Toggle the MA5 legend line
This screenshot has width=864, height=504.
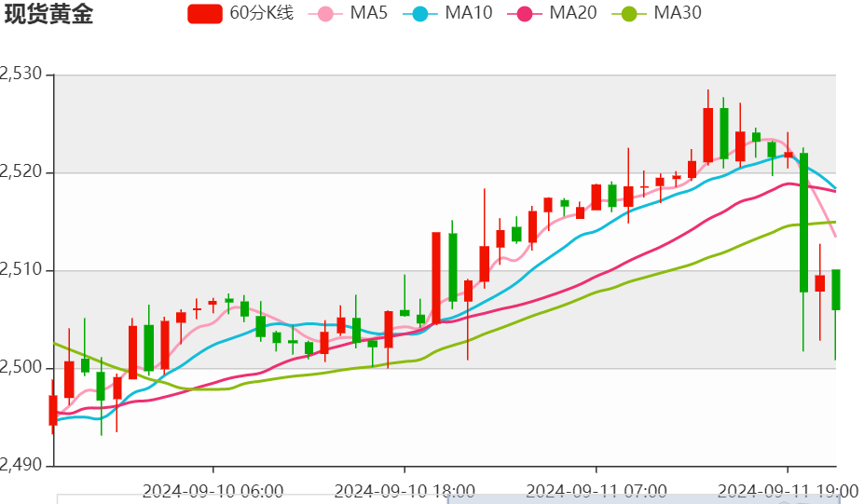[x=349, y=13]
